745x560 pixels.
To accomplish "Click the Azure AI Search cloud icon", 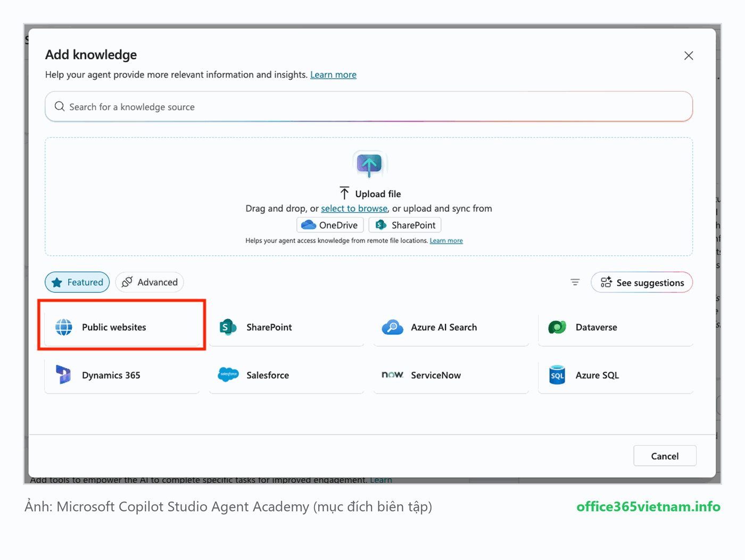I will [393, 327].
